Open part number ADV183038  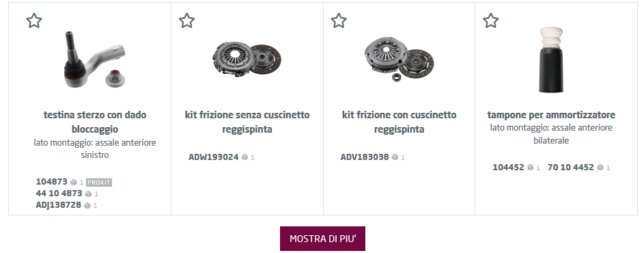(x=365, y=157)
